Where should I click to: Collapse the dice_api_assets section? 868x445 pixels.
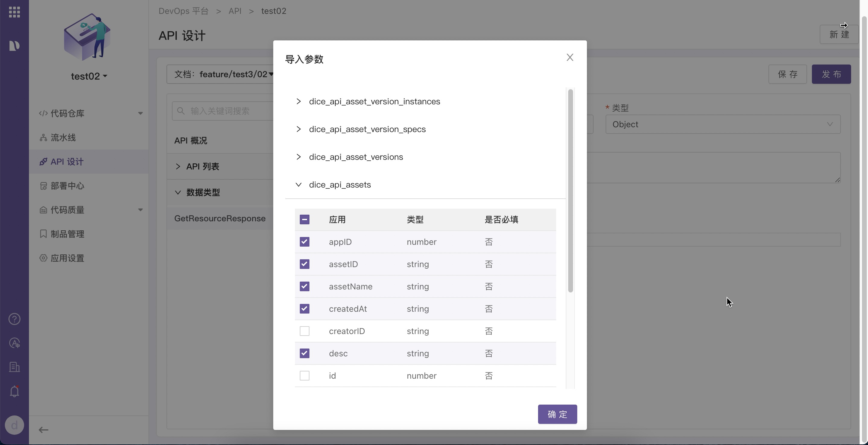[x=299, y=185]
